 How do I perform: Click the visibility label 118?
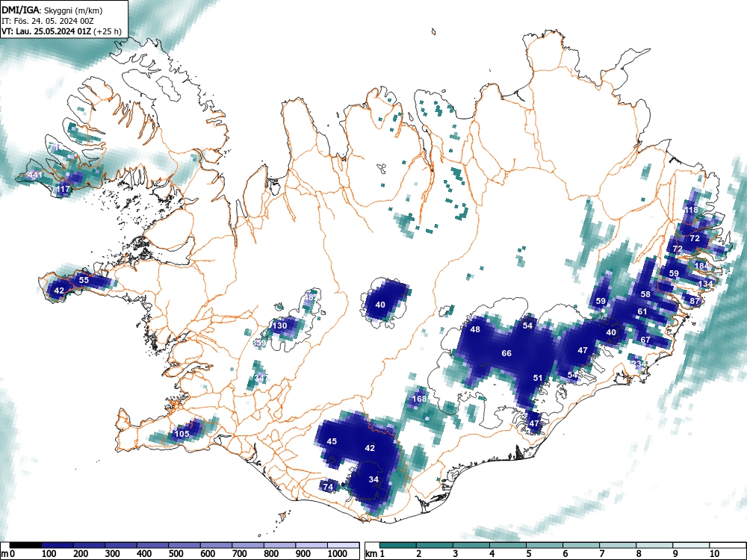coord(691,210)
